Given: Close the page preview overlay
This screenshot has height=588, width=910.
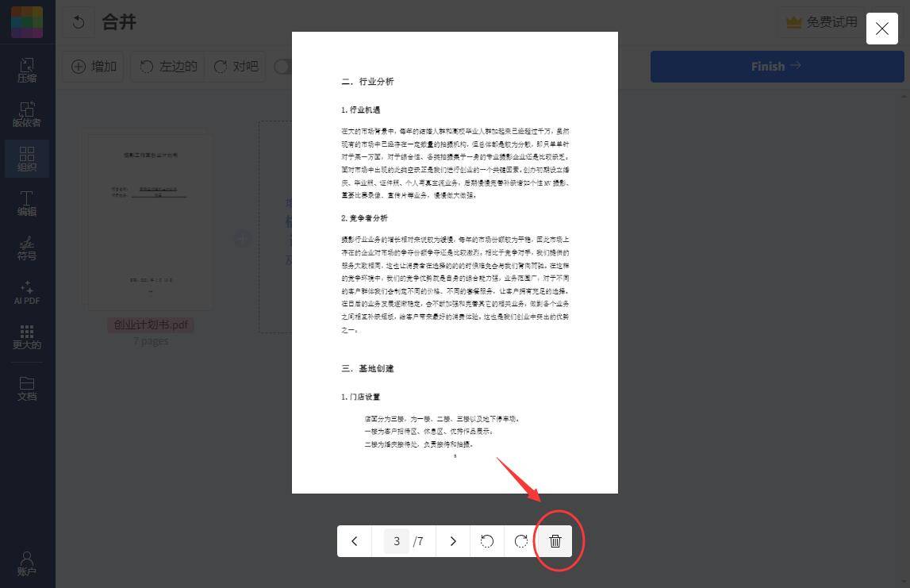Looking at the screenshot, I should (881, 29).
